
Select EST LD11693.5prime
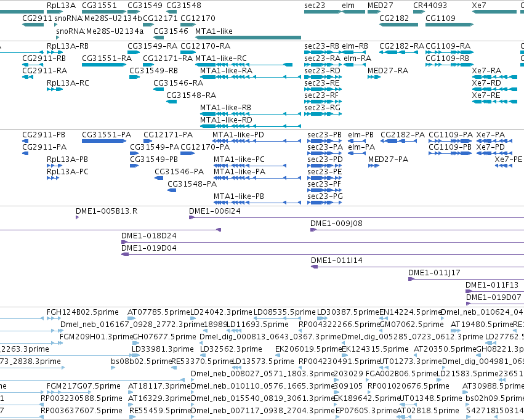[x=257, y=325]
